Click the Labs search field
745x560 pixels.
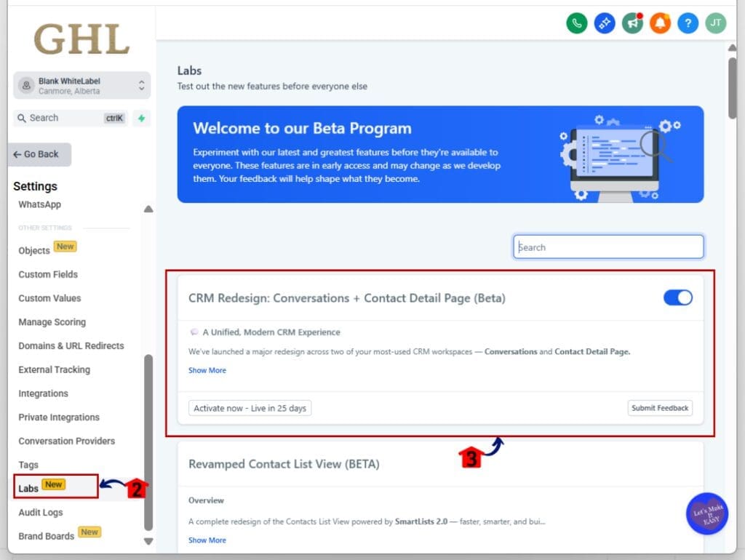[x=607, y=247]
